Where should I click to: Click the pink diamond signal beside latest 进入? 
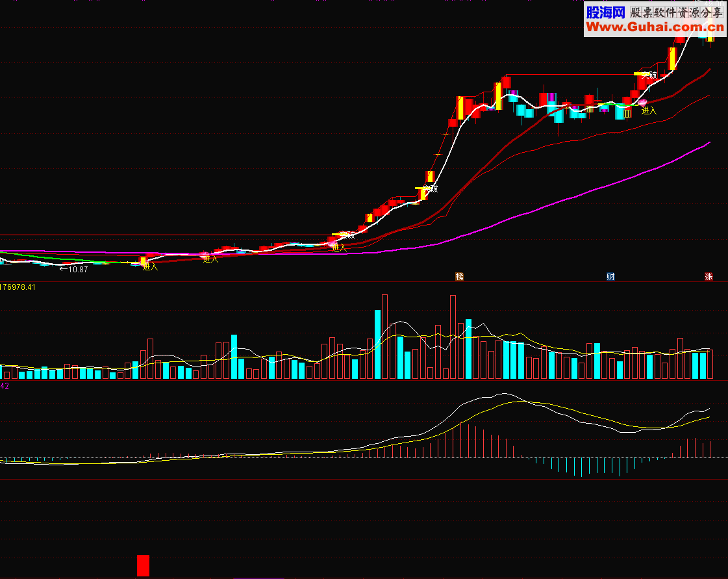coord(642,102)
